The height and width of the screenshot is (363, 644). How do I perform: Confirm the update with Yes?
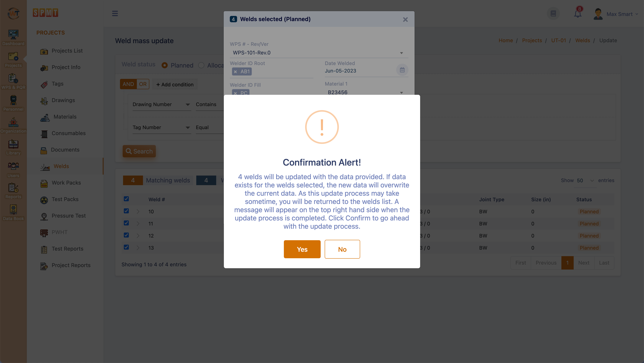tap(302, 249)
